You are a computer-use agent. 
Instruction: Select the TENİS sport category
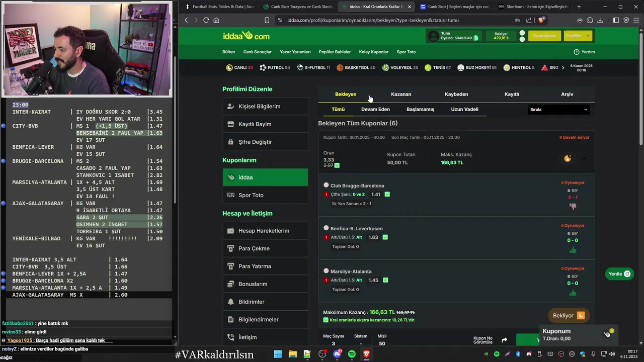(x=438, y=67)
